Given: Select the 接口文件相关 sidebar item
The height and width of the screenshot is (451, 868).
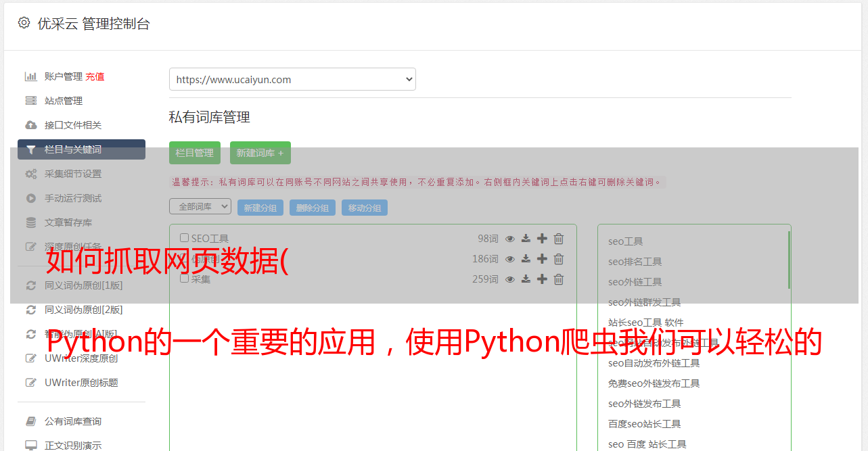Looking at the screenshot, I should 73,125.
